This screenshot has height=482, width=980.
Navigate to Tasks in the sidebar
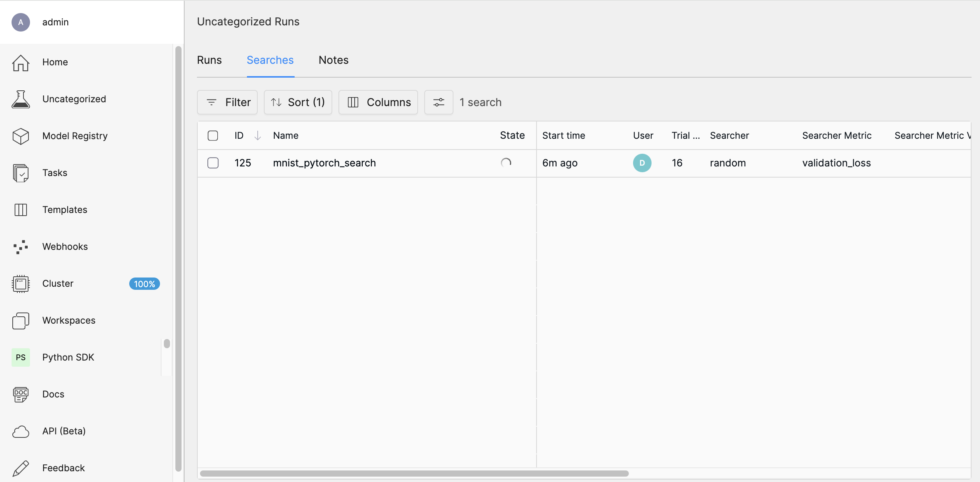tap(55, 173)
